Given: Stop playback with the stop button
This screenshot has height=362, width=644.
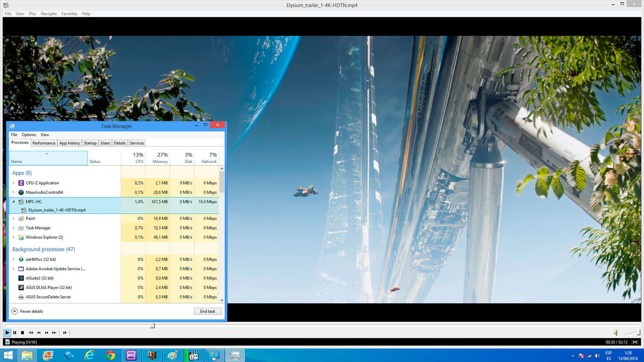Looking at the screenshot, I should [x=22, y=333].
